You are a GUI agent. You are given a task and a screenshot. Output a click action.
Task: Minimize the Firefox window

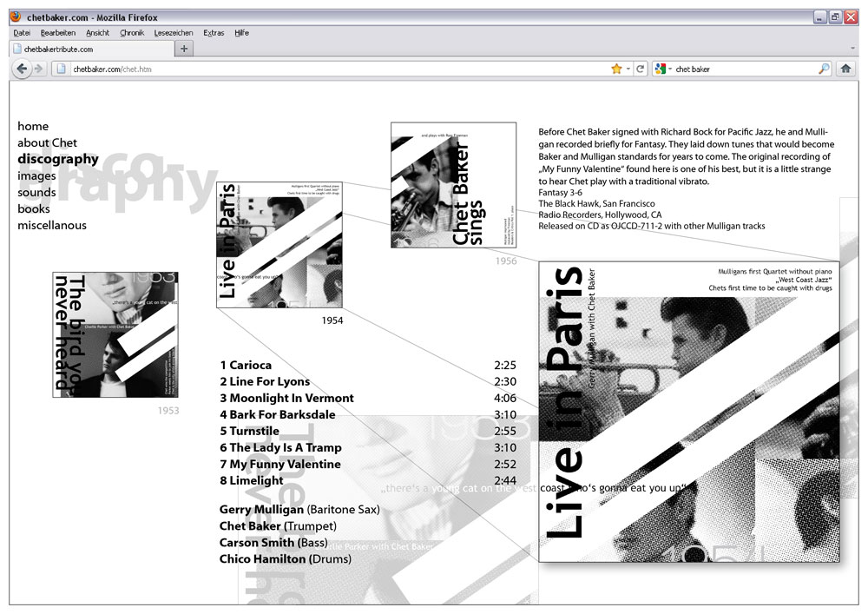click(820, 17)
